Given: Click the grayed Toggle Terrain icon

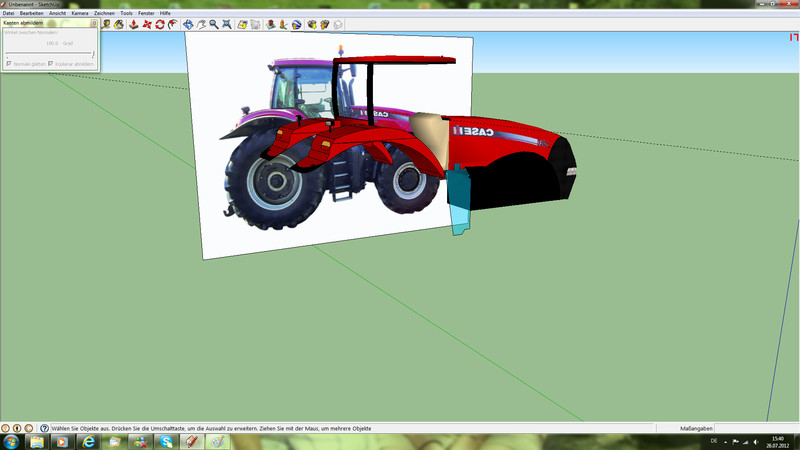Looking at the screenshot, I should (x=255, y=24).
